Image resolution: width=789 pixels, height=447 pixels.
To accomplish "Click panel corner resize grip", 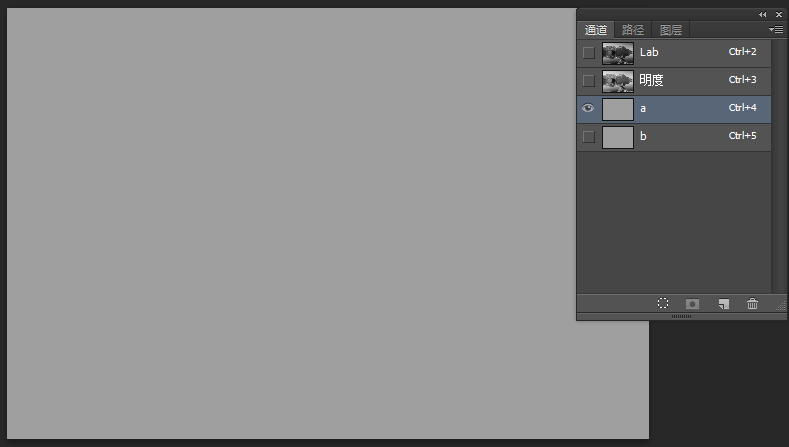I will (781, 305).
